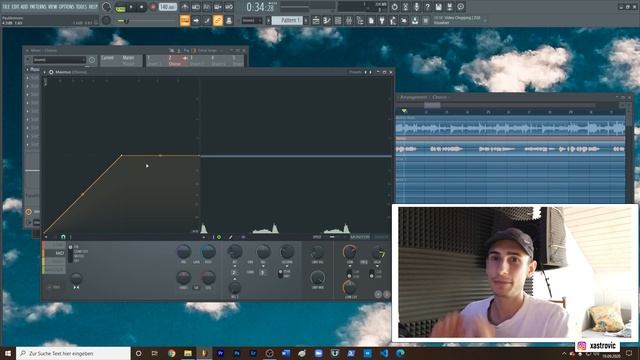Open the curve dropdown arrow under first REL knob

tap(263, 266)
